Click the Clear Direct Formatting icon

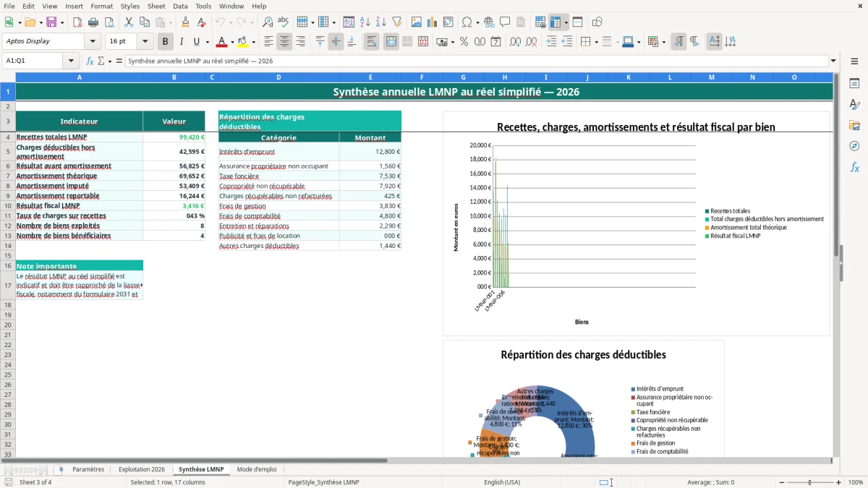[x=201, y=22]
